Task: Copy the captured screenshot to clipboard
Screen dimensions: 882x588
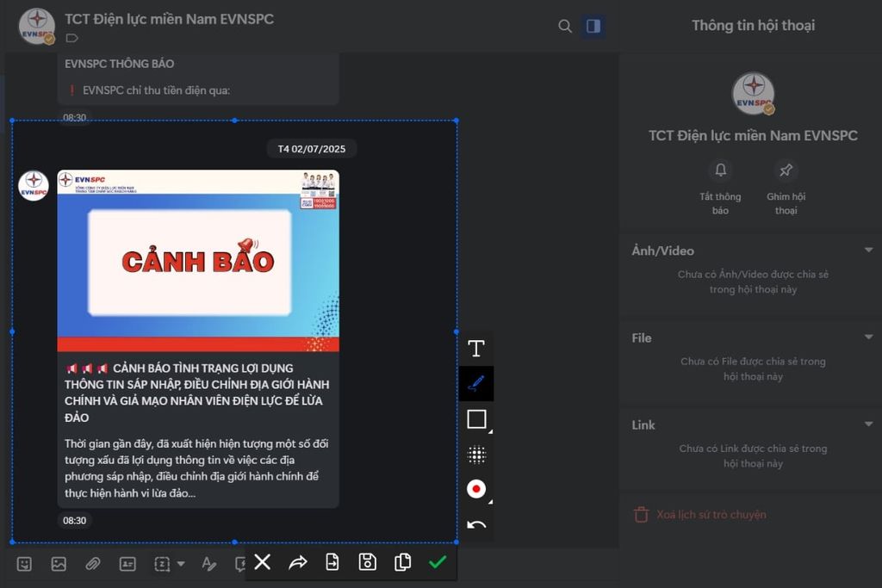Action: (403, 562)
